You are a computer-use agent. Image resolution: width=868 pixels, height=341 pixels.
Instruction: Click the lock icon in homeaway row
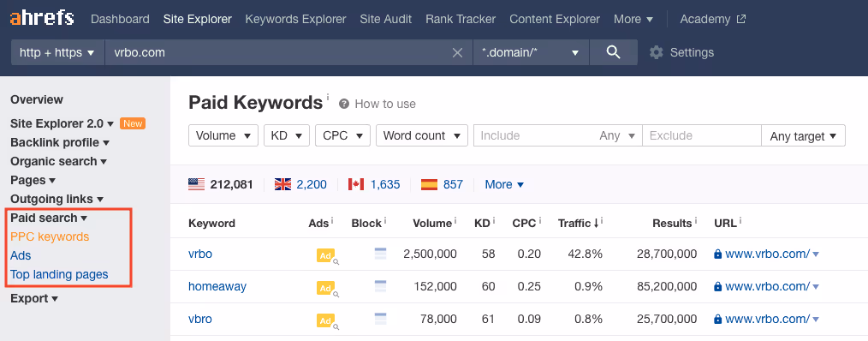[x=718, y=287]
